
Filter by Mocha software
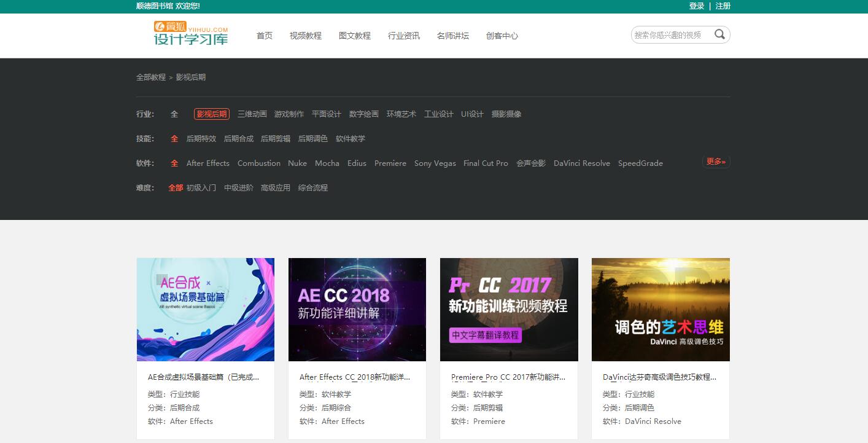pyautogui.click(x=327, y=163)
